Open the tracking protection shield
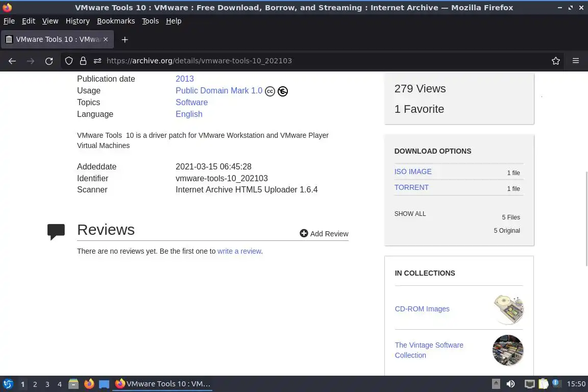The height and width of the screenshot is (392, 588). tap(68, 61)
